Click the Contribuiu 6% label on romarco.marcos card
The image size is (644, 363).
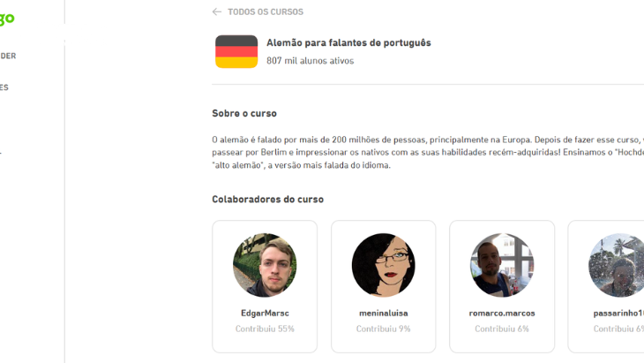pos(502,329)
